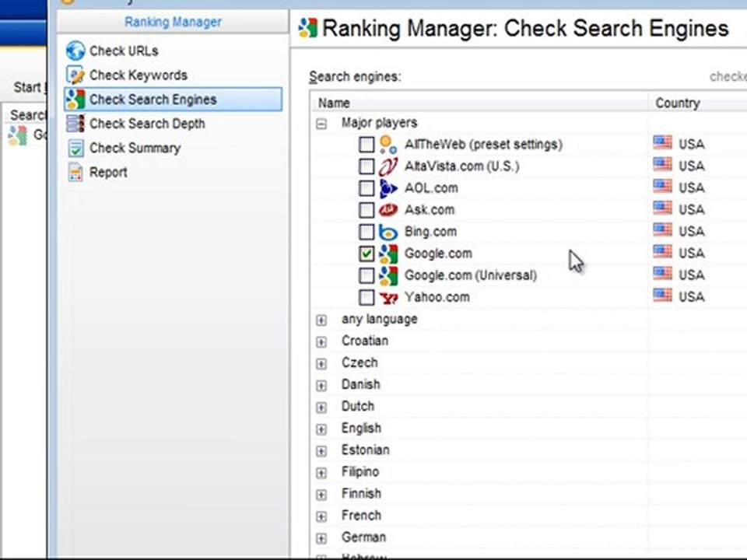Click the Search engines: label
The image size is (747, 560).
(x=355, y=77)
